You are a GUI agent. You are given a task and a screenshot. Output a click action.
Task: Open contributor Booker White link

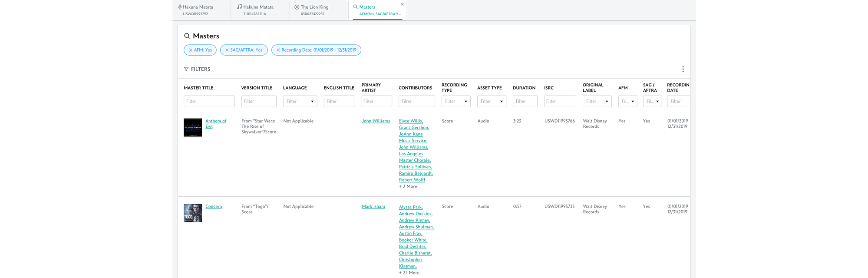(x=413, y=240)
